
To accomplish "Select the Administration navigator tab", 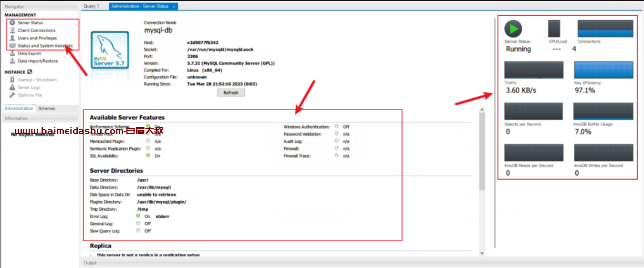I will 19,108.
